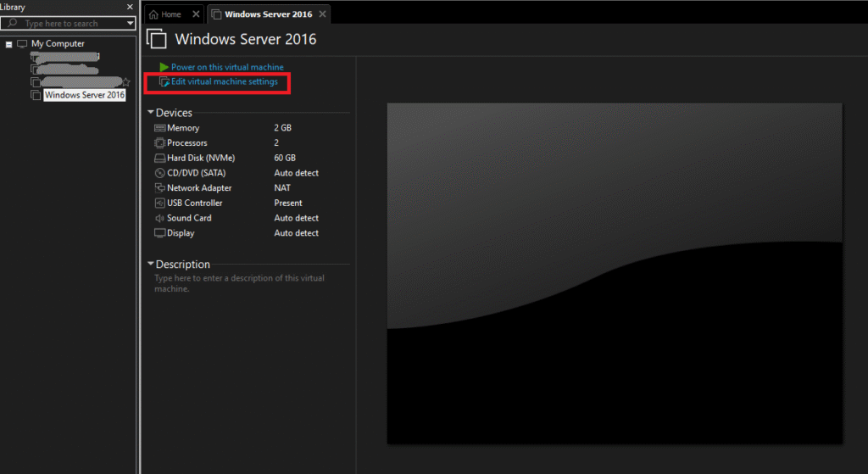This screenshot has height=474, width=868.
Task: Click the Sound Card speaker icon
Action: [159, 218]
